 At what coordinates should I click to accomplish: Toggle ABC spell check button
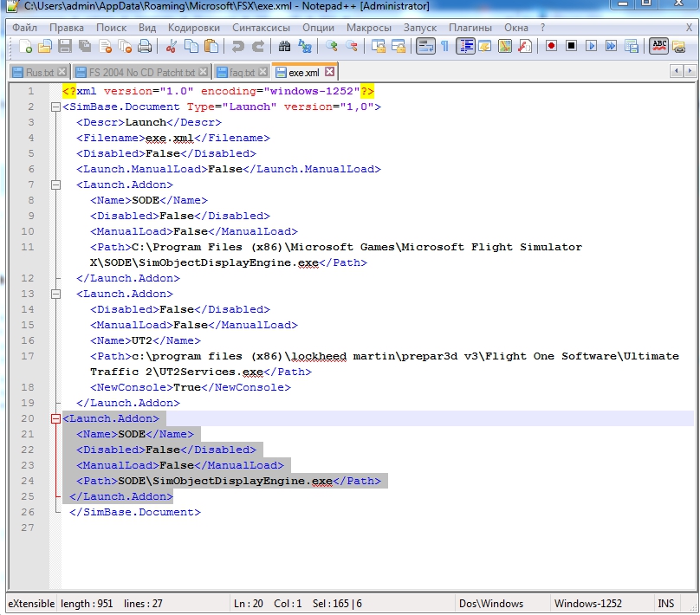(x=659, y=46)
